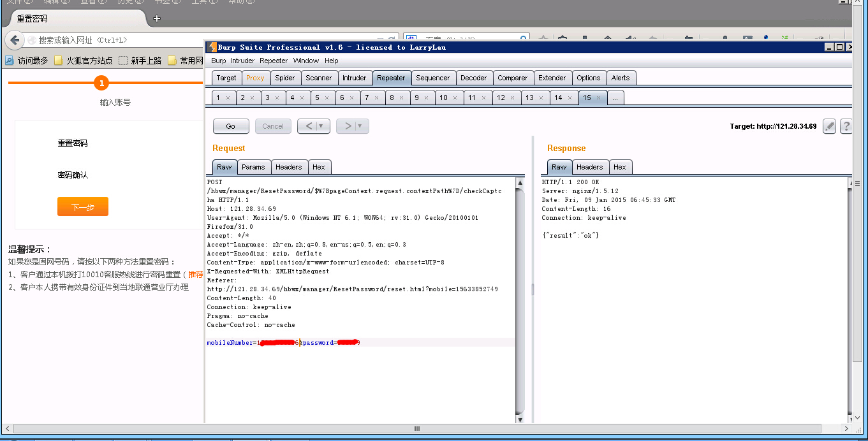The image size is (868, 441).
Task: Switch to the Extender tool tab
Action: coord(552,78)
